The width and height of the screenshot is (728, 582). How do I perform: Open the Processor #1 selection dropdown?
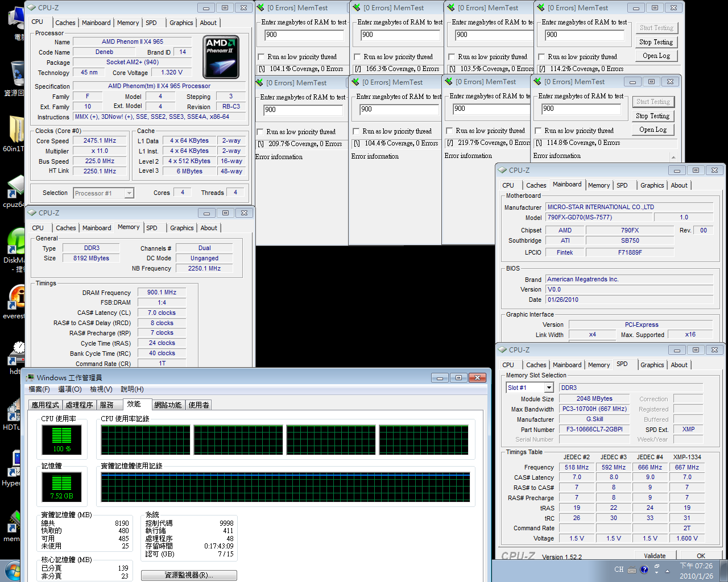point(129,193)
